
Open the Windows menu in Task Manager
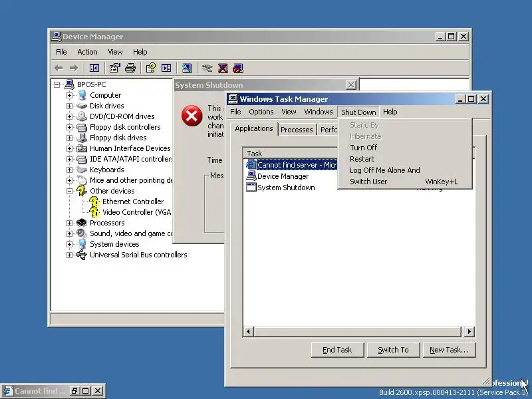click(319, 112)
